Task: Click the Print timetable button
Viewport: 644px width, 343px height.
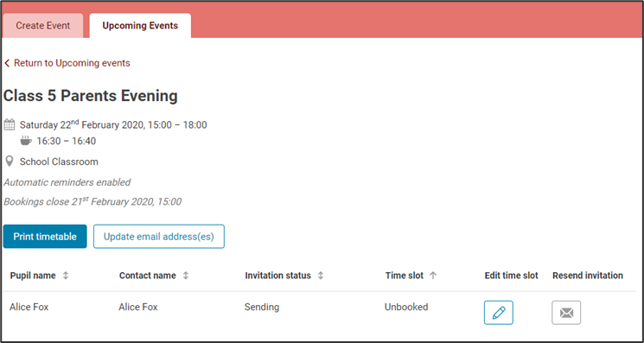Action: tap(45, 237)
